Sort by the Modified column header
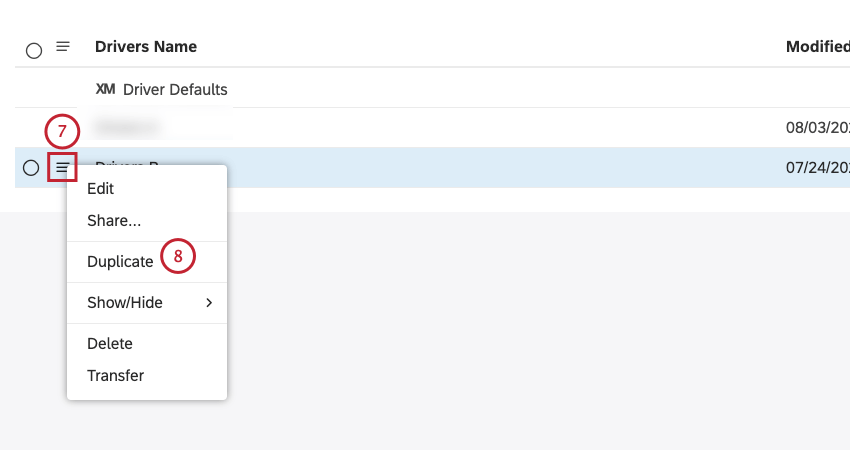 click(817, 47)
